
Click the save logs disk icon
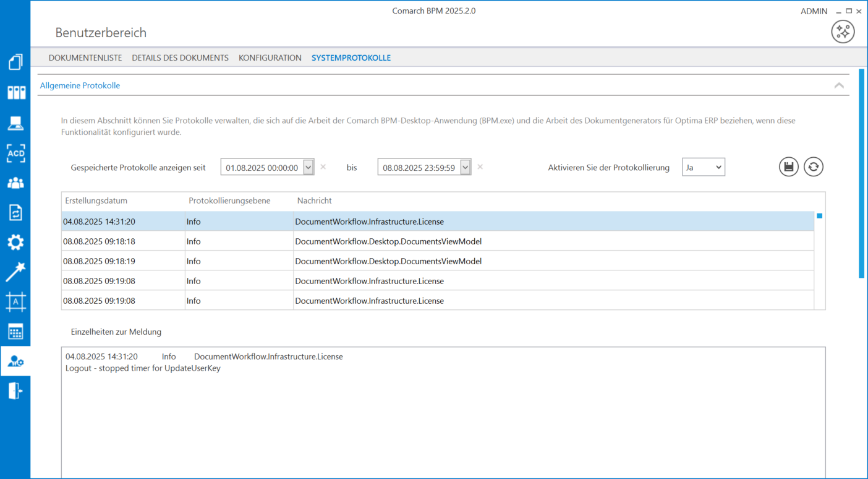coord(788,167)
